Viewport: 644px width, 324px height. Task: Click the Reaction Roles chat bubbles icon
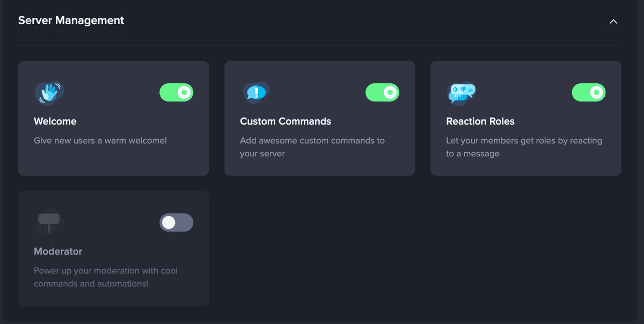462,93
